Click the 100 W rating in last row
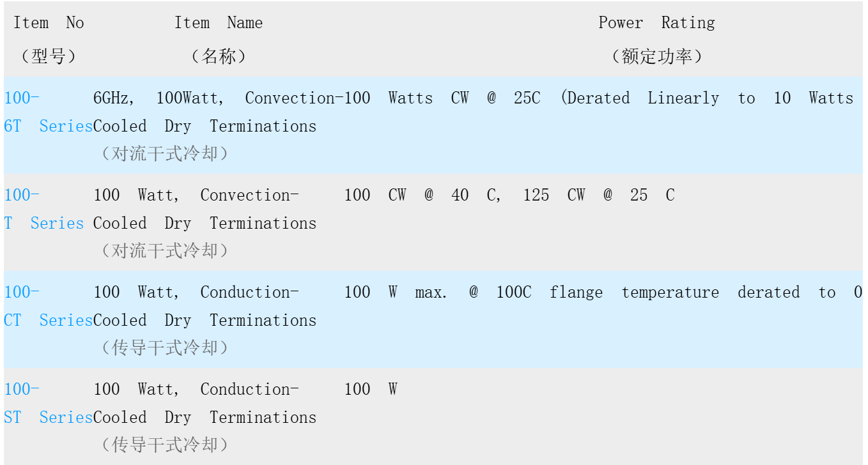Viewport: 868px width, 465px height. coord(371,389)
